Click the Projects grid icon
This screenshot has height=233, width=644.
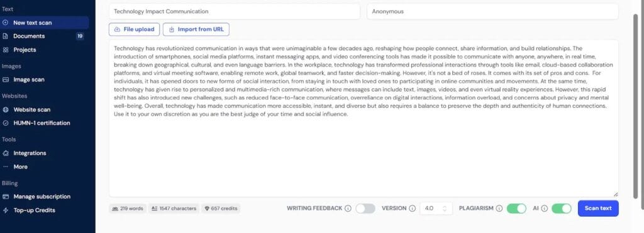(5, 50)
